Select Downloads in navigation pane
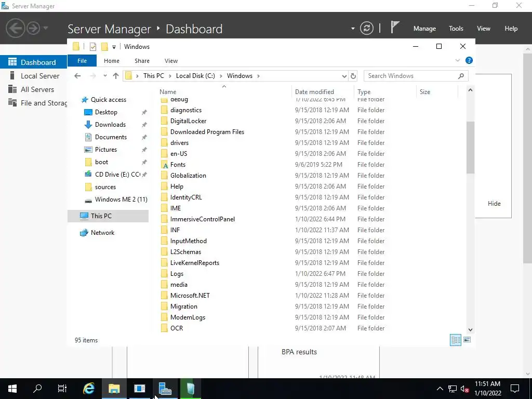Screen dimensions: 532x399 [110, 125]
